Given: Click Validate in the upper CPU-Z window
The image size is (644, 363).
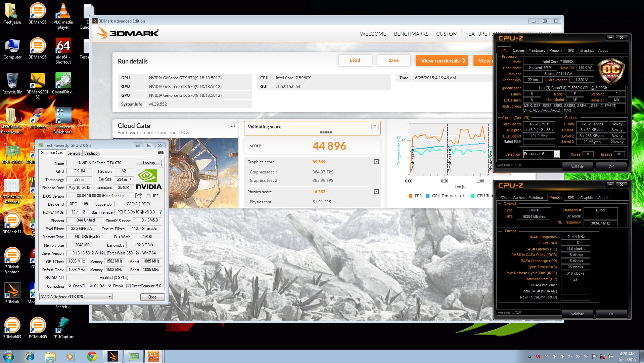Looking at the screenshot, I should click(x=578, y=167).
